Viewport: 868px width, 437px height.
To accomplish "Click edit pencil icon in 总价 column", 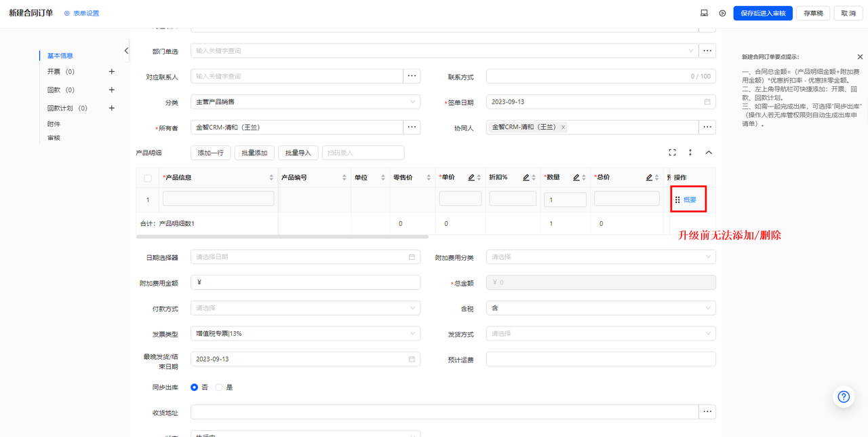I will pos(649,177).
